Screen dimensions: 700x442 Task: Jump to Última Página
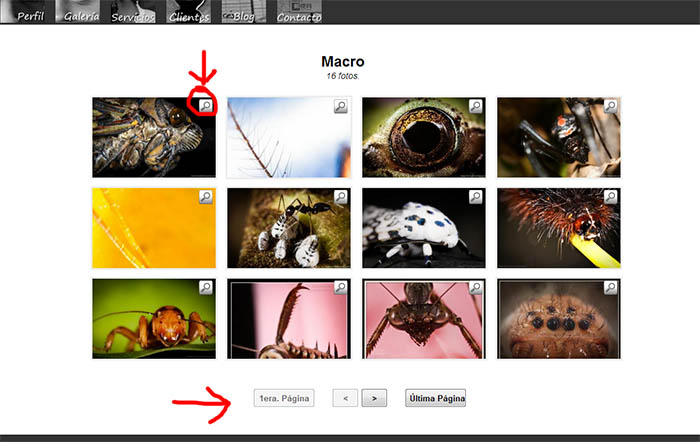tap(436, 398)
